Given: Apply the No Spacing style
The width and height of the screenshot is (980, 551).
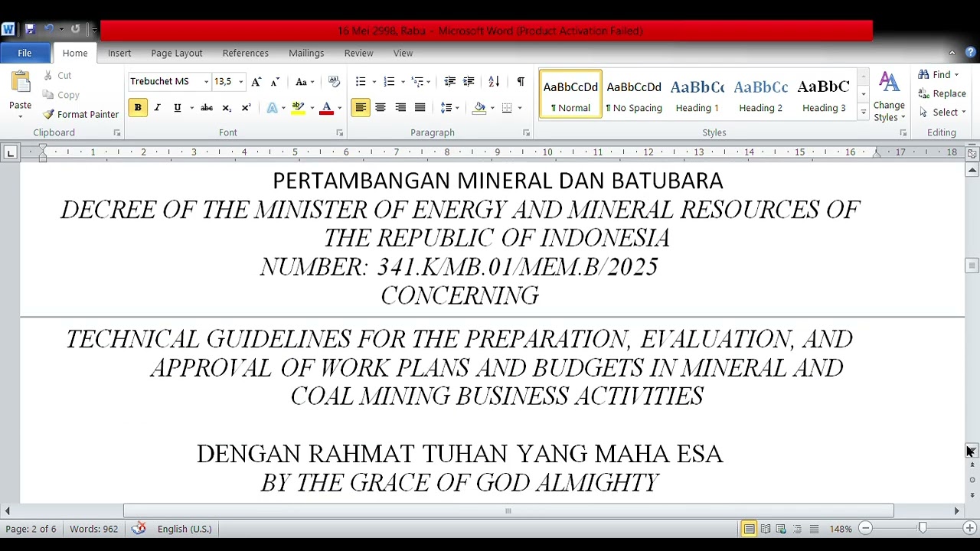Looking at the screenshot, I should tap(634, 95).
